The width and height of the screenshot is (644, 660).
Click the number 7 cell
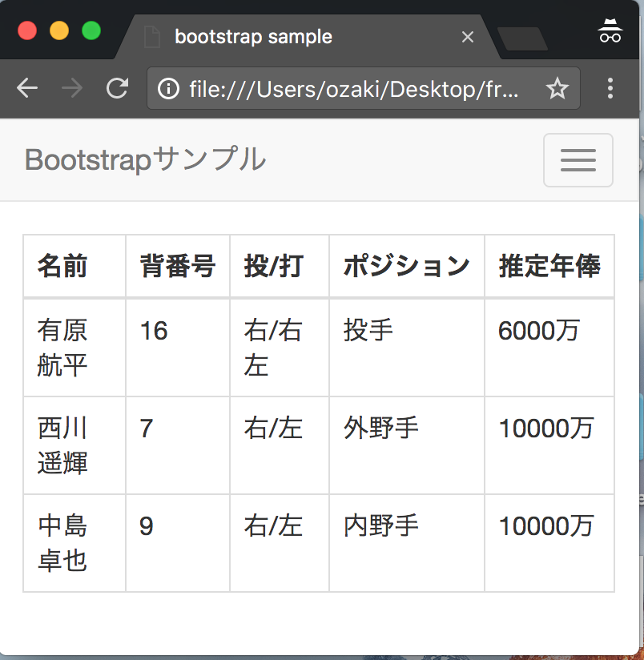click(x=178, y=445)
